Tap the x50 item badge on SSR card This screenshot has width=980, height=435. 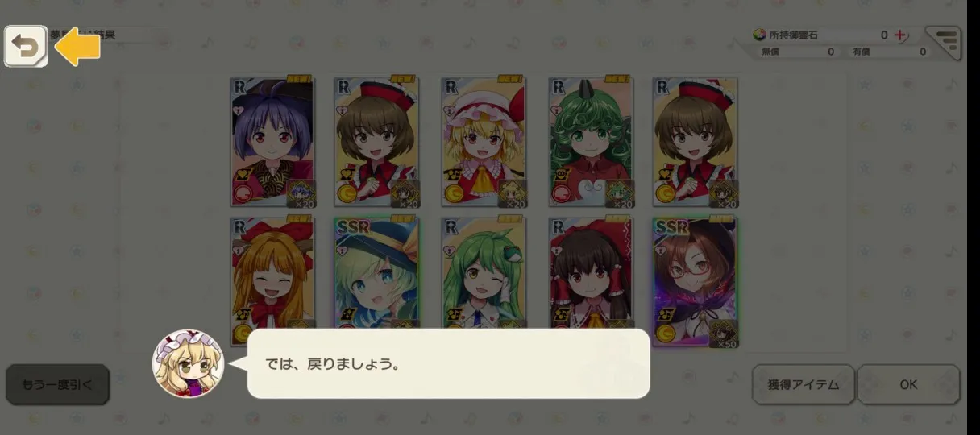click(721, 332)
